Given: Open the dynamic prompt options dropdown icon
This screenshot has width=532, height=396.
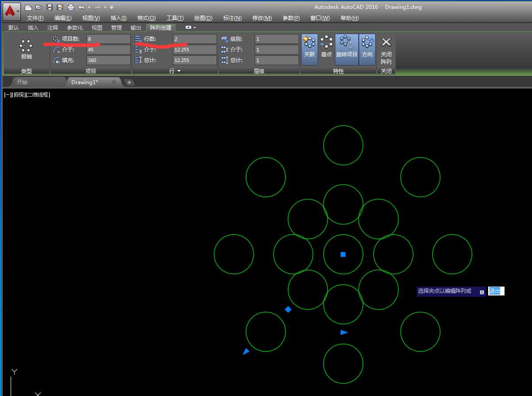Looking at the screenshot, I should [x=482, y=292].
